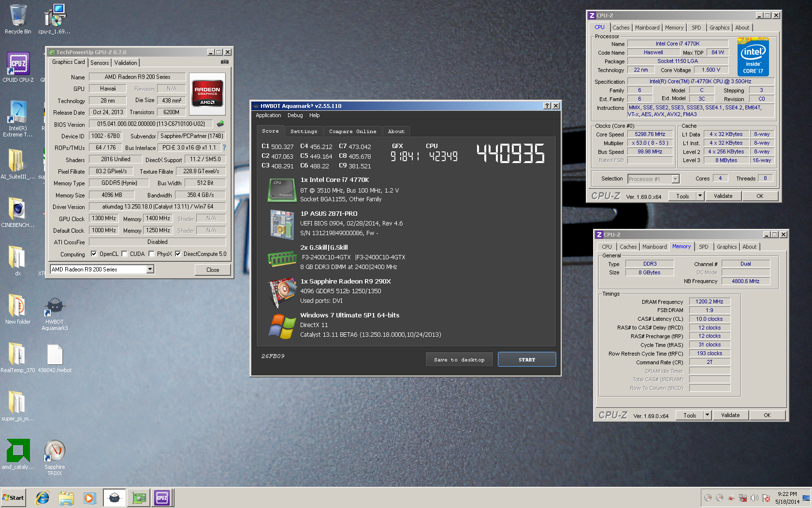Screen dimensions: 812x508
Task: Open the super_pi_mod folder icon
Action: pyautogui.click(x=18, y=406)
